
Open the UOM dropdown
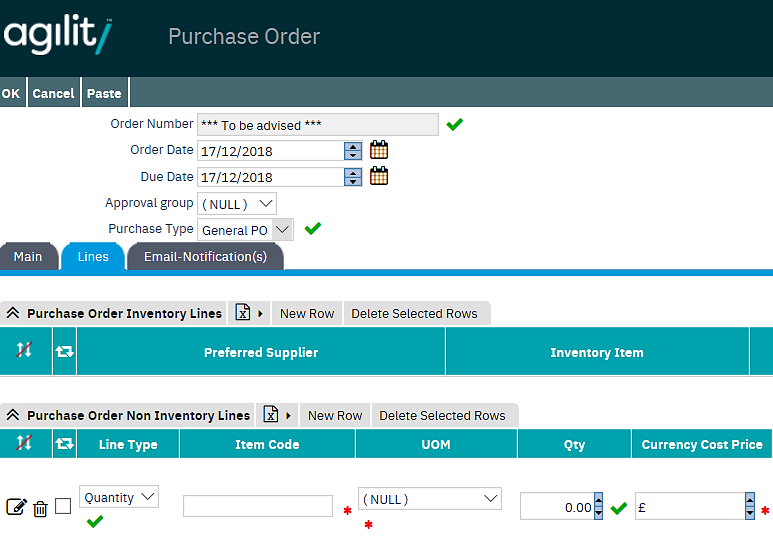(430, 499)
